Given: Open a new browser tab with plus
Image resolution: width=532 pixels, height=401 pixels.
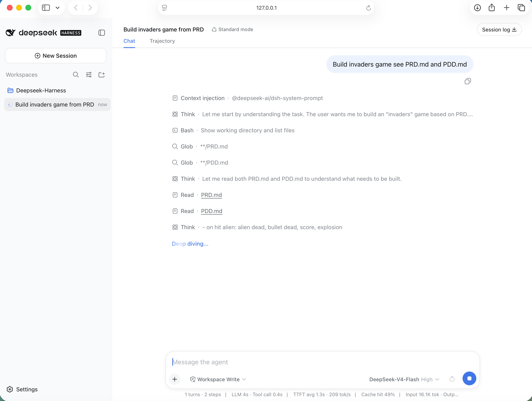Looking at the screenshot, I should [x=507, y=8].
